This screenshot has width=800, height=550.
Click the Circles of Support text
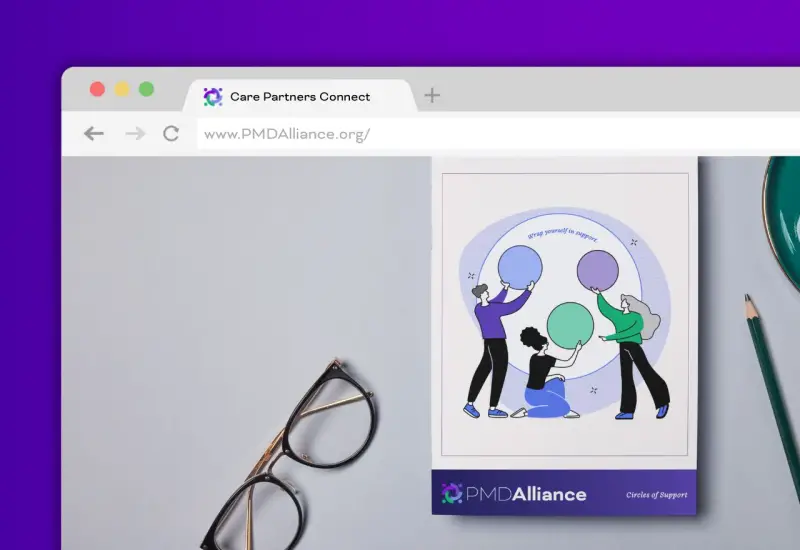click(656, 495)
